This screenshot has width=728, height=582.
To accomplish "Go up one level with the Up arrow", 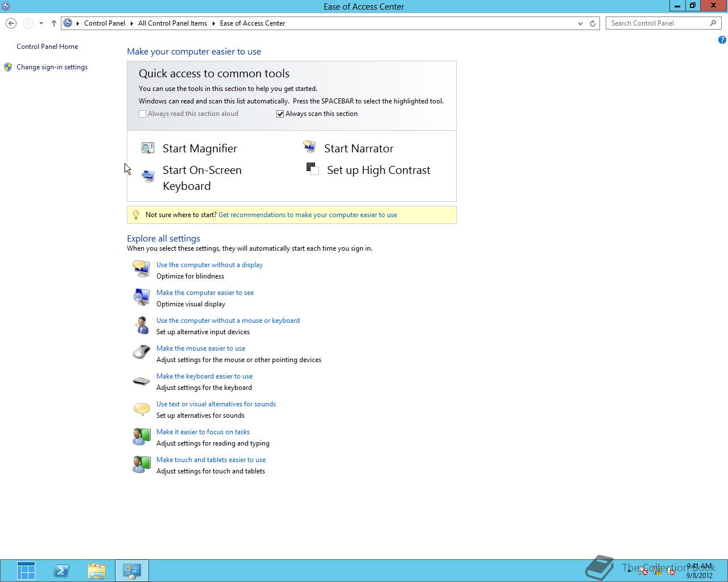I will (x=54, y=23).
